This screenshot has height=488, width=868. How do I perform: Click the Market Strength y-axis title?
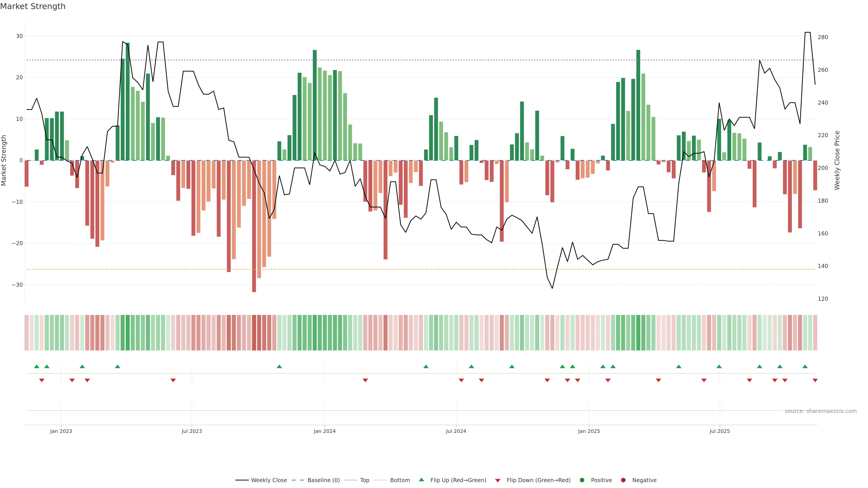click(x=4, y=160)
